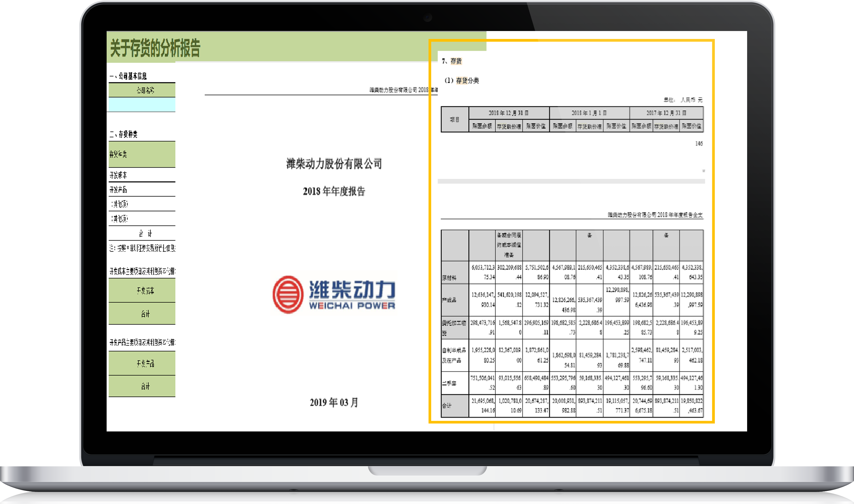Click the 二手车 row label
The height and width of the screenshot is (504, 854).
click(449, 383)
